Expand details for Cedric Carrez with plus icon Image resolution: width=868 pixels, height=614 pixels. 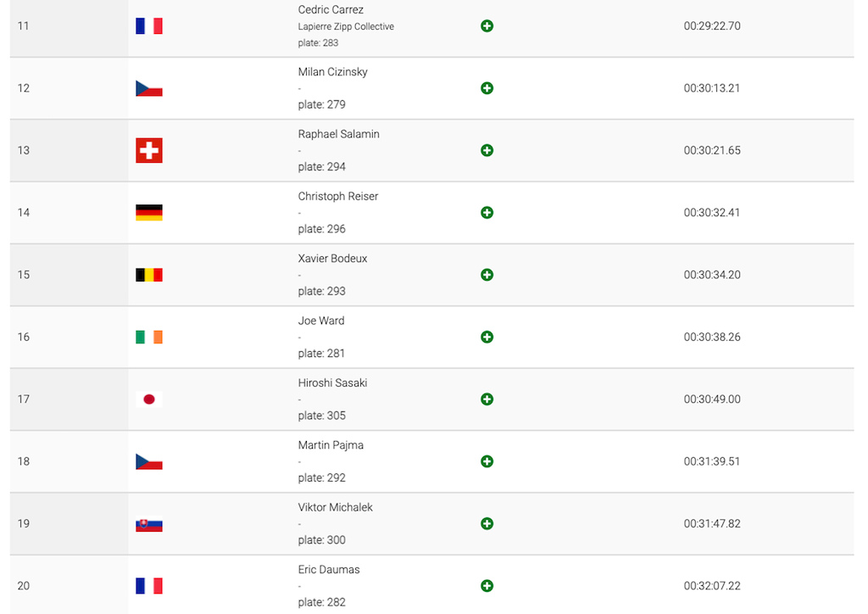pyautogui.click(x=487, y=26)
